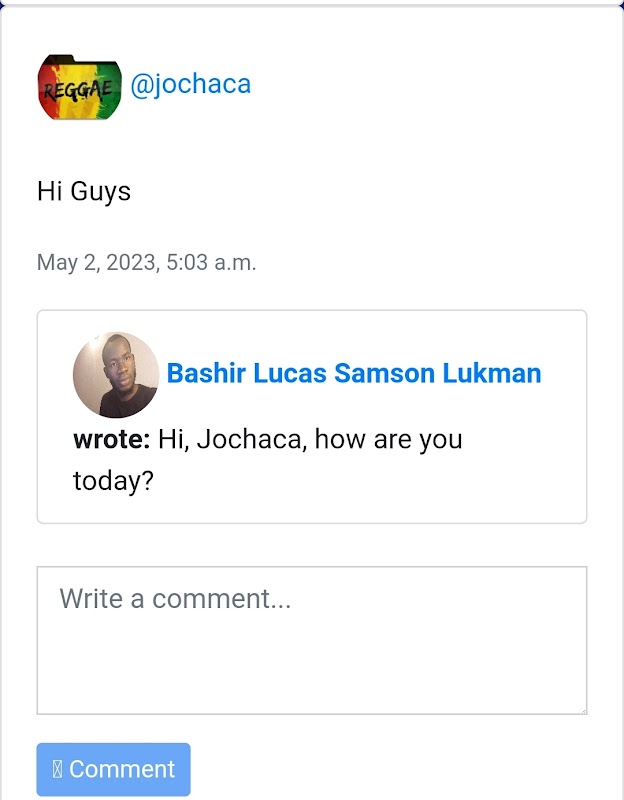Click the word "Lukman" in commenter name

(494, 374)
